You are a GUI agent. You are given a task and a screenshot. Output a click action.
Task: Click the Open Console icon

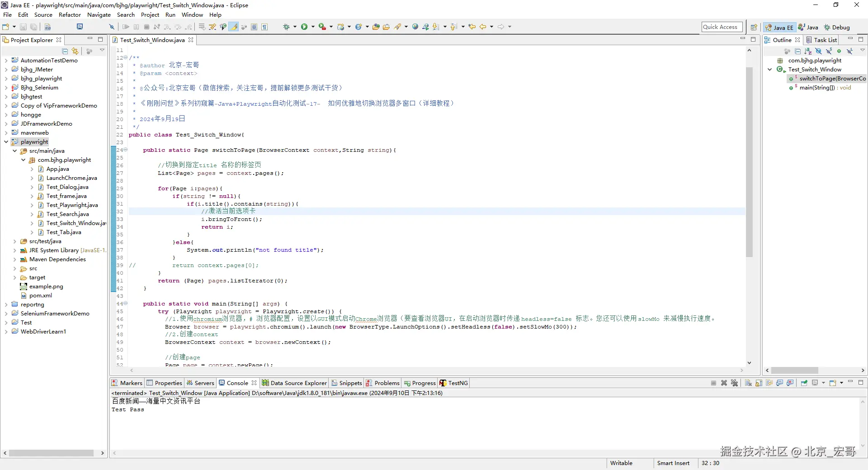[x=833, y=383]
